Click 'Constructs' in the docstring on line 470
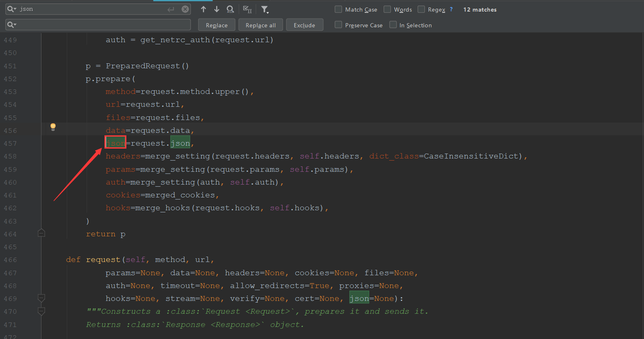 (x=126, y=311)
